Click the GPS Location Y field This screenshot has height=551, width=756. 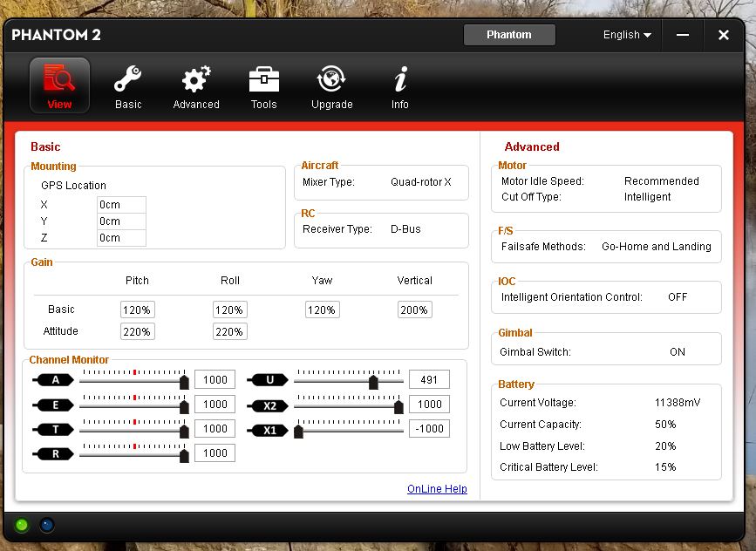121,221
